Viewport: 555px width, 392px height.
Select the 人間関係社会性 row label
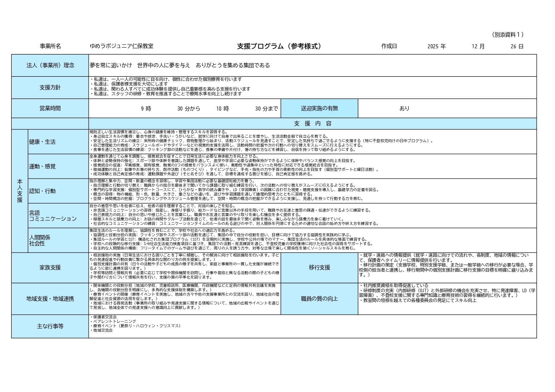40,240
